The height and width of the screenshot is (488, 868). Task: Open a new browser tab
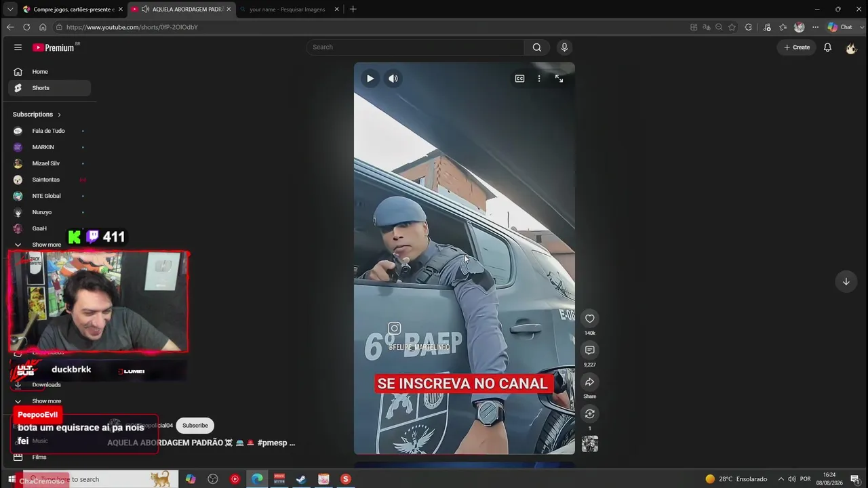(x=353, y=9)
